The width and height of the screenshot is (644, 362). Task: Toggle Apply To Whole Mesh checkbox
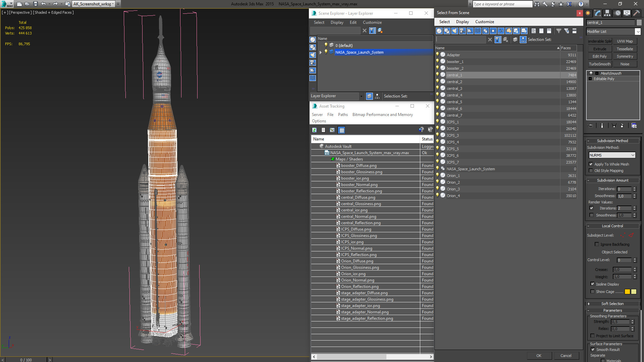tap(591, 164)
